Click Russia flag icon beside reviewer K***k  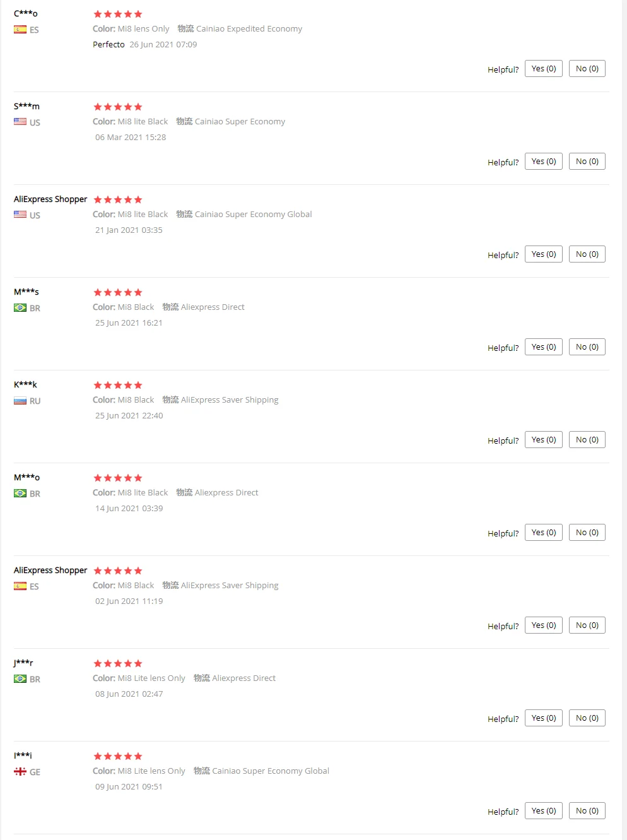pos(20,401)
